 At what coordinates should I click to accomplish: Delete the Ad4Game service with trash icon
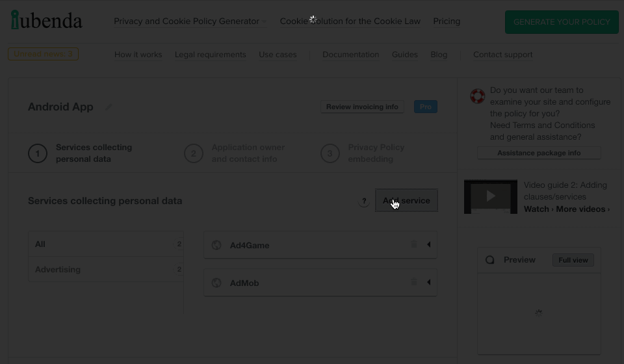click(413, 244)
